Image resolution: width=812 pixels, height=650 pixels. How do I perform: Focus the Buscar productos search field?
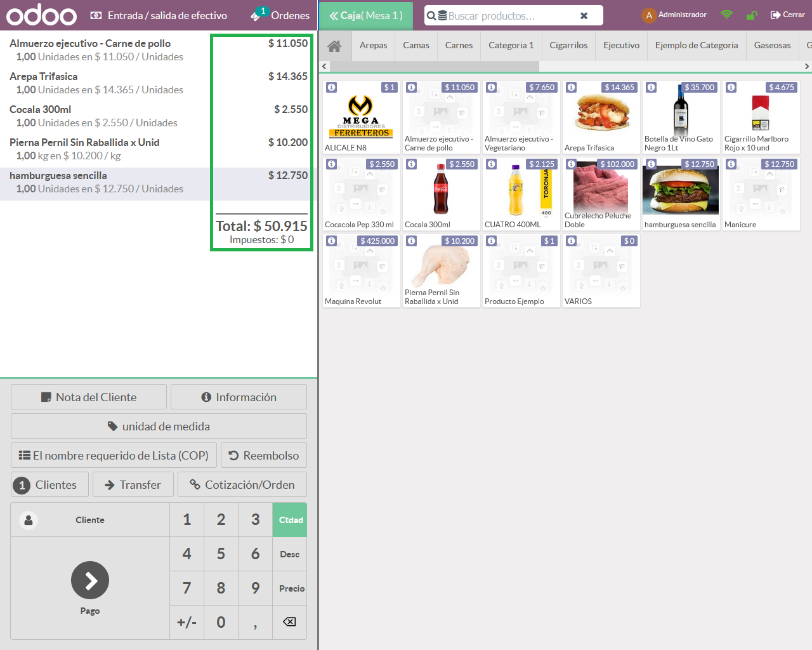(x=507, y=16)
